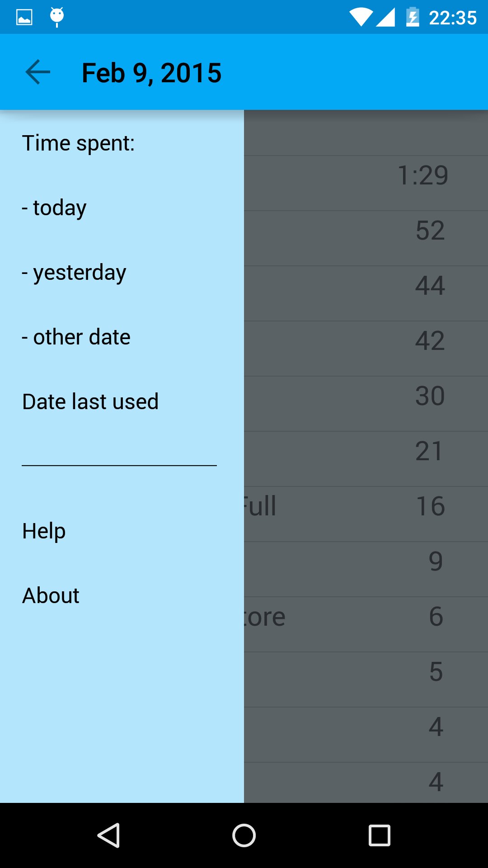Tap the clock showing 22:35
488x868 pixels.
[452, 18]
